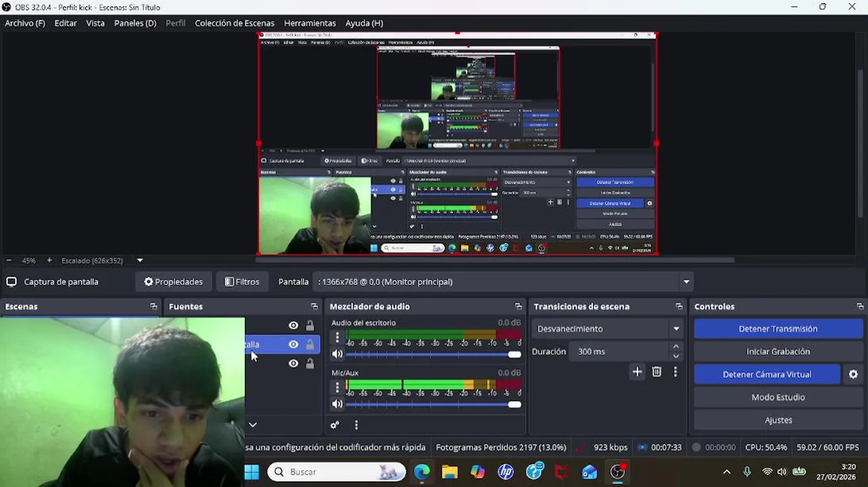Toggle visibility eye of the top source
868x487 pixels.
coord(293,325)
